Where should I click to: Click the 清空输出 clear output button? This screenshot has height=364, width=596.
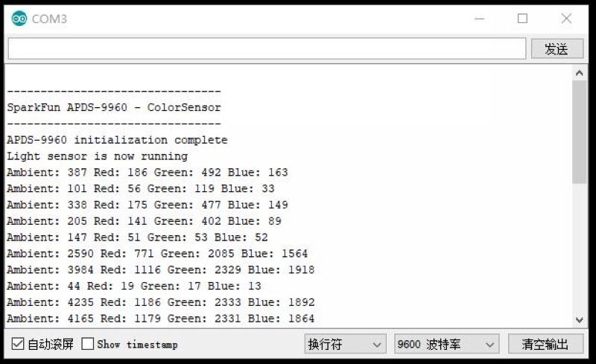coord(545,344)
